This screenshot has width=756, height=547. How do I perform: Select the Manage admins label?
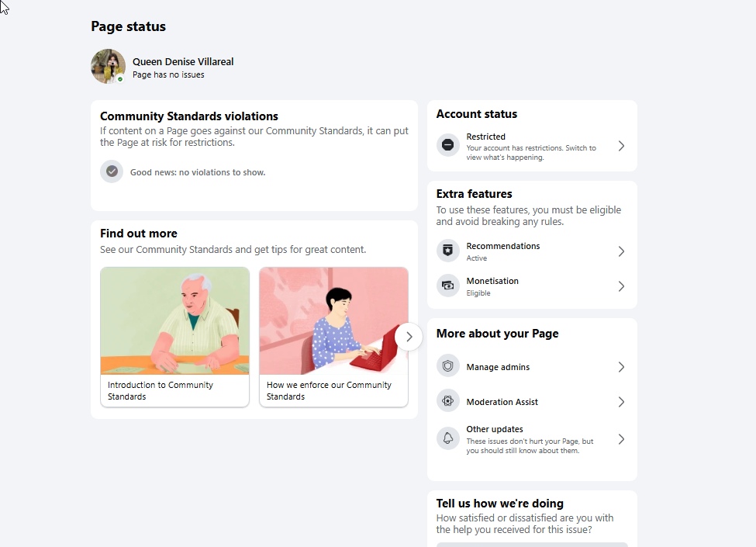tap(498, 367)
